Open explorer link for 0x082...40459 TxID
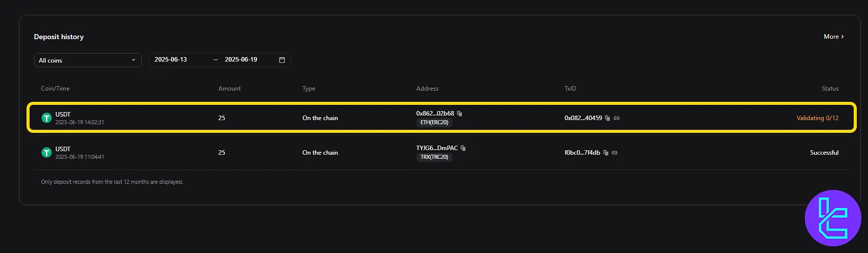 (x=617, y=118)
